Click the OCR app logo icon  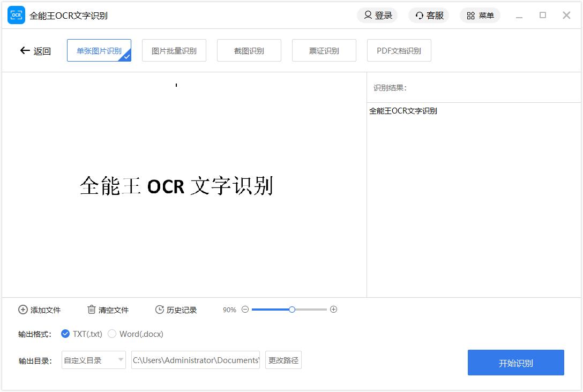click(x=16, y=16)
